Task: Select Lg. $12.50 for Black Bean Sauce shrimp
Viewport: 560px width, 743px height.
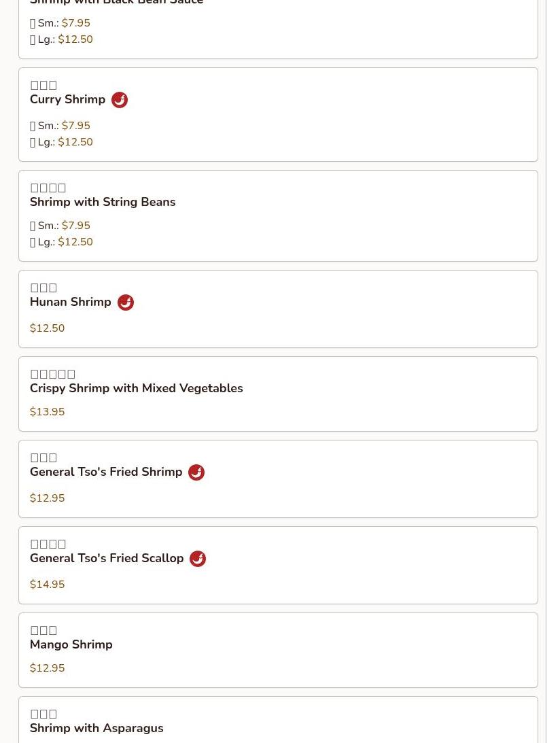Action: [x=61, y=39]
